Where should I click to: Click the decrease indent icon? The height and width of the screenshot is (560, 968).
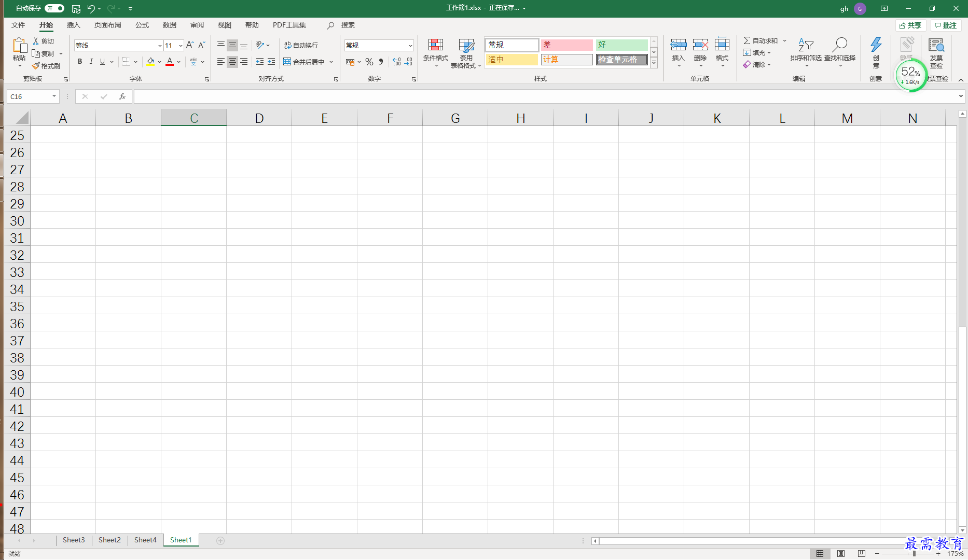[260, 62]
